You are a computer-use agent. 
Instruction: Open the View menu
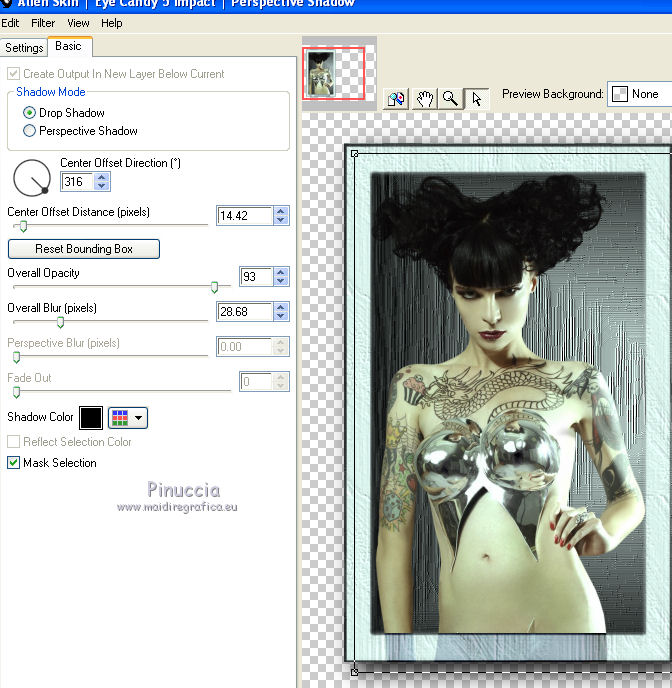pos(79,23)
